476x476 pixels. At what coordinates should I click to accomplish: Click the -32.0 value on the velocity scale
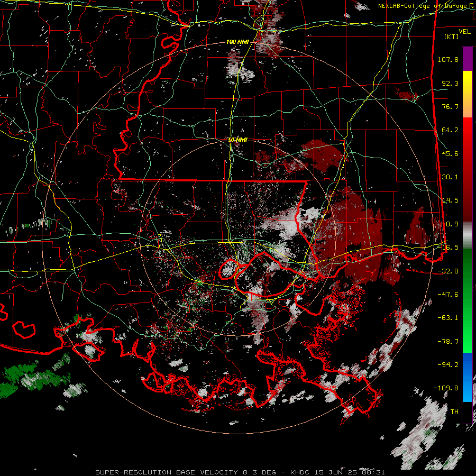pos(448,271)
